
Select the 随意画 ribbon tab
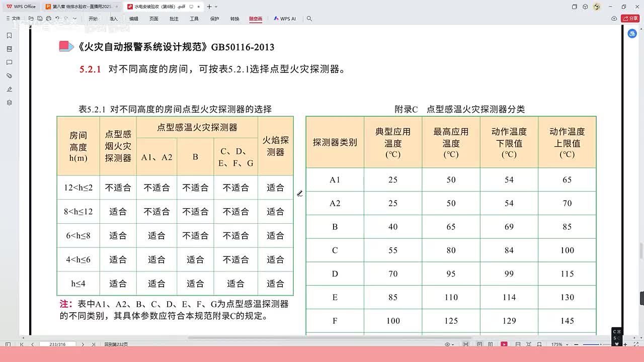pos(256,19)
